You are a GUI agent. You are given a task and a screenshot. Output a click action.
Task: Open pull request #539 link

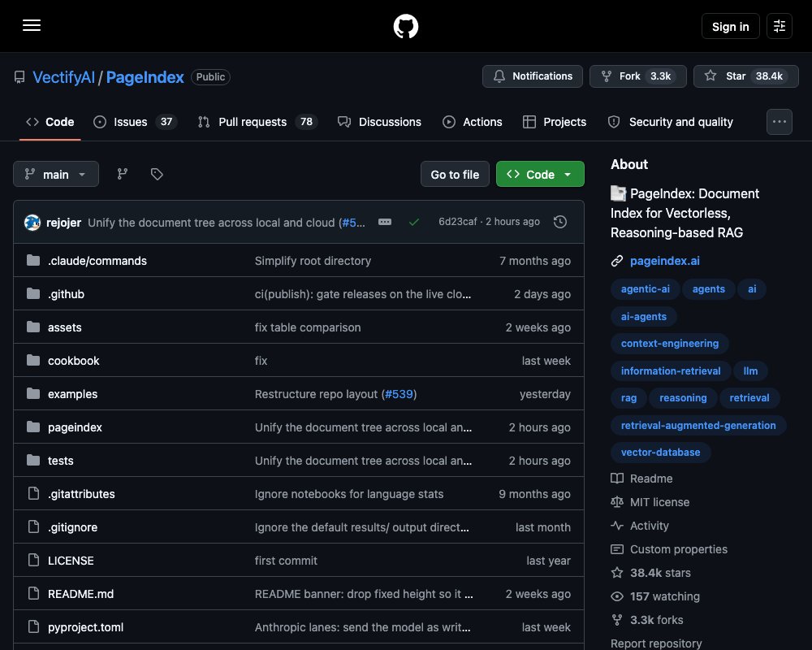(400, 394)
